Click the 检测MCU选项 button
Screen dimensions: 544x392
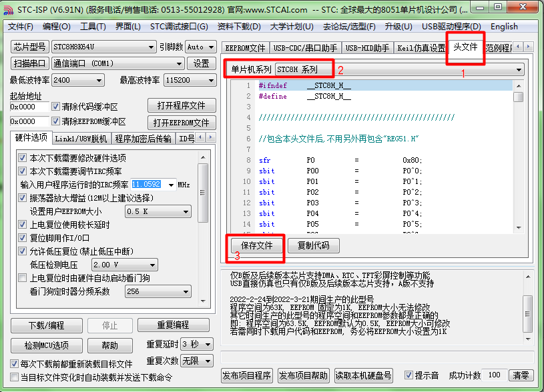click(47, 345)
